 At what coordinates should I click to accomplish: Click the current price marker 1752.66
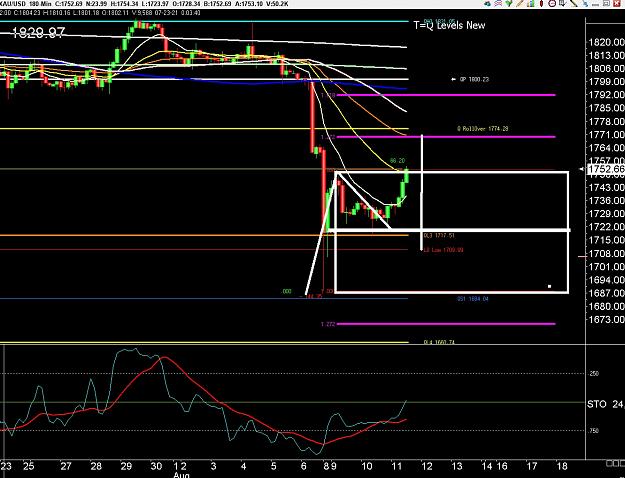(x=605, y=169)
